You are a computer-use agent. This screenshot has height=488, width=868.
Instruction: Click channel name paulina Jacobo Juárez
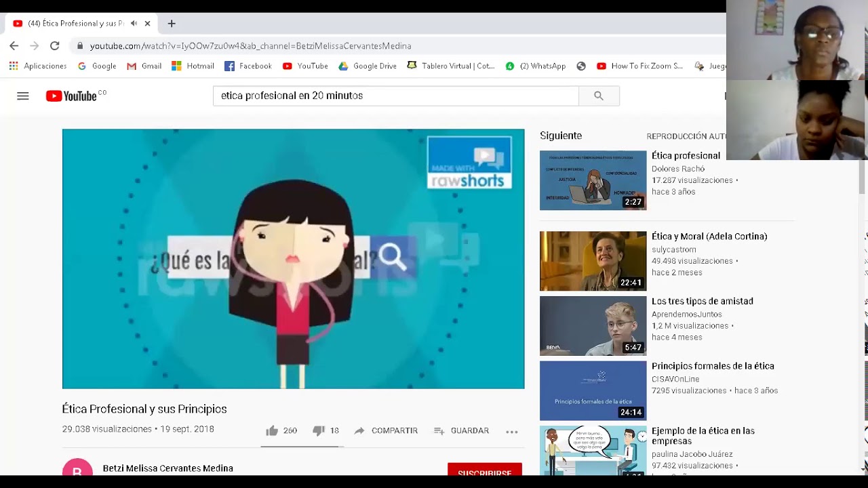692,454
